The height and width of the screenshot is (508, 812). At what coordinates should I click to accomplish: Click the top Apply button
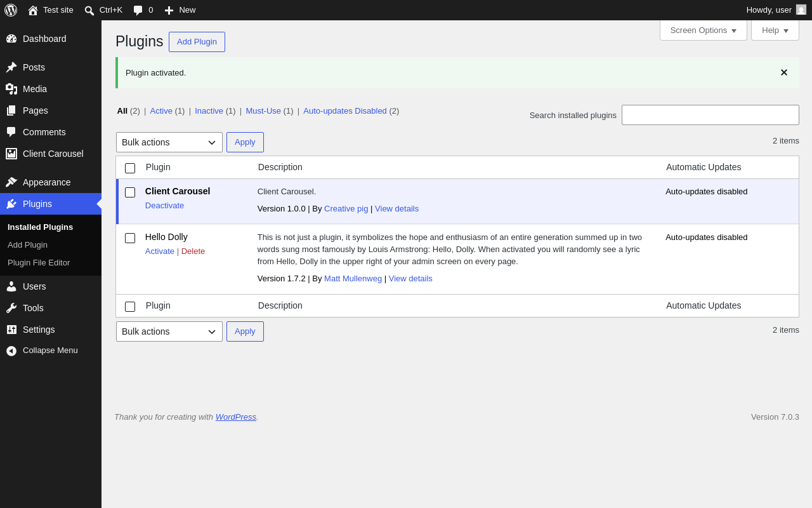(x=245, y=142)
